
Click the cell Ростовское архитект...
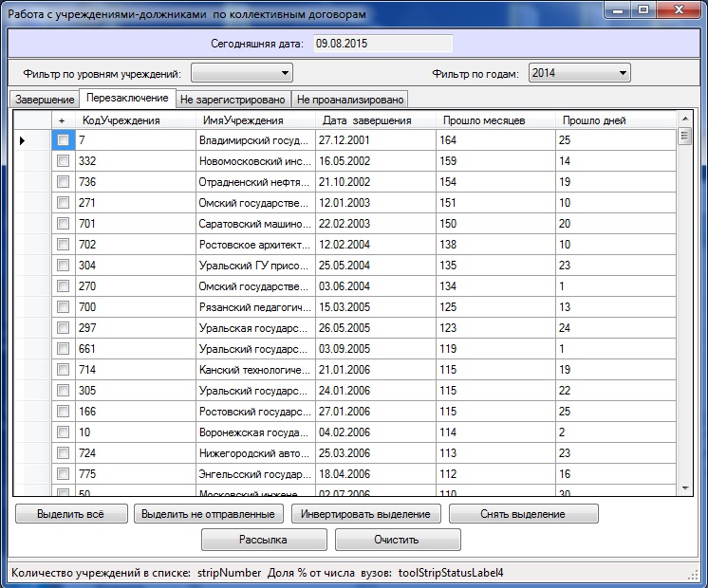[255, 245]
